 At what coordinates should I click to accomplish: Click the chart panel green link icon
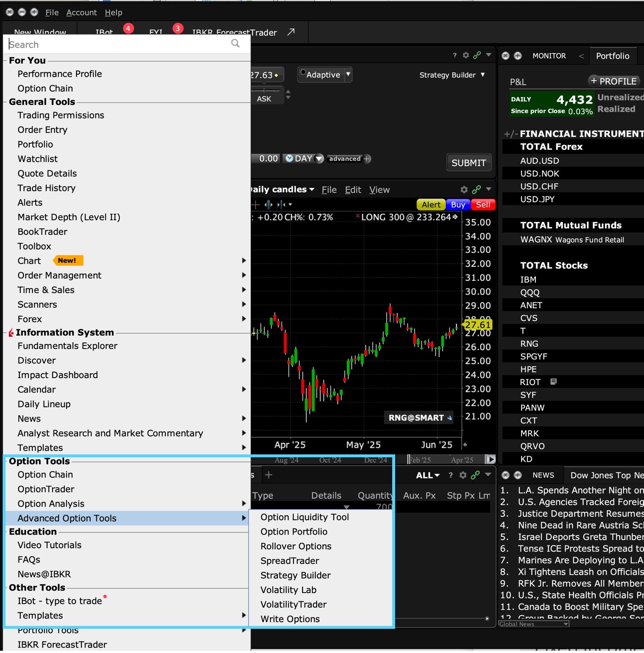click(476, 189)
